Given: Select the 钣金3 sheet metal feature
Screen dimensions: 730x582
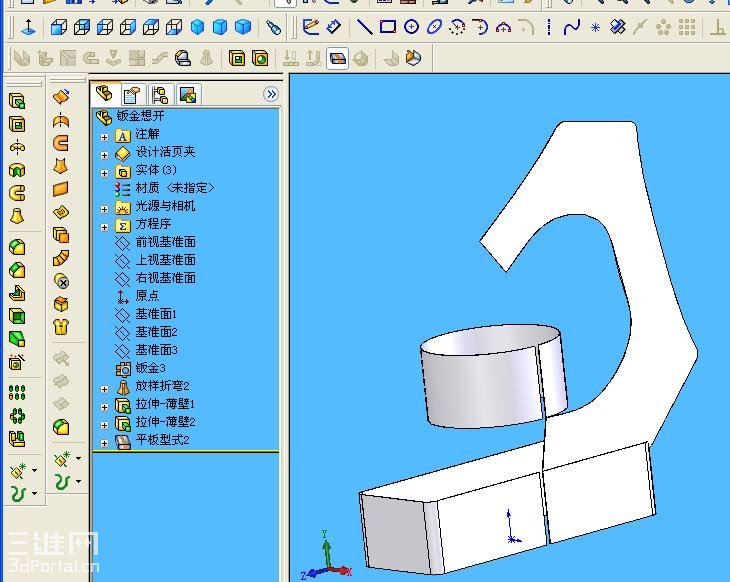Looking at the screenshot, I should 141,368.
